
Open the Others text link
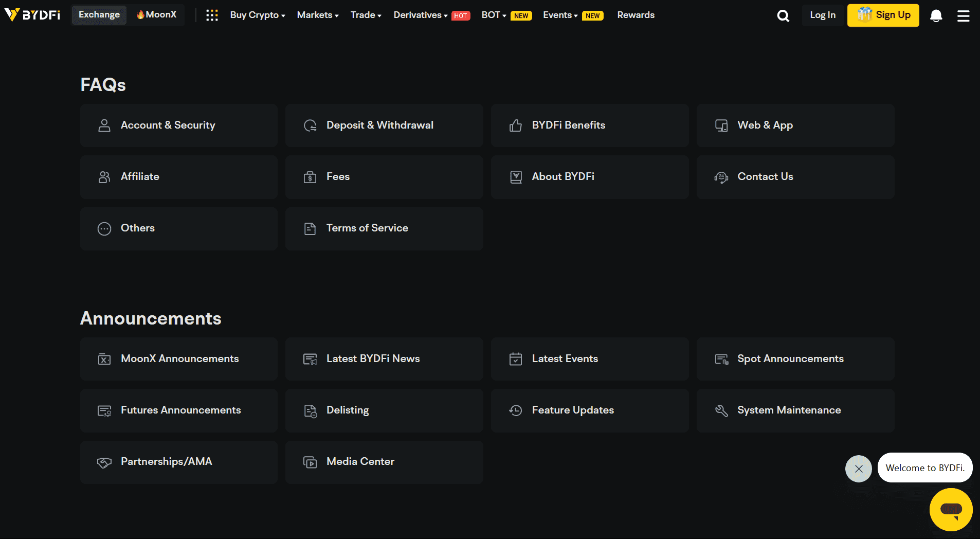tap(138, 228)
